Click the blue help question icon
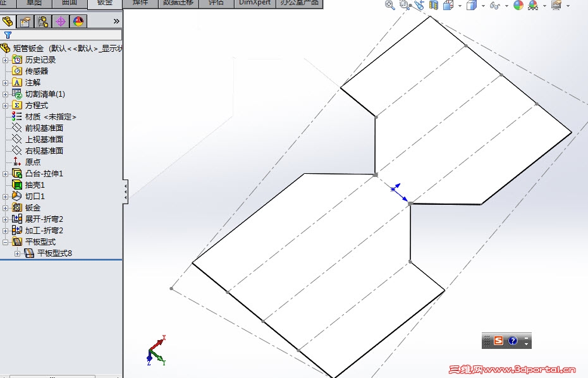This screenshot has height=378, width=588. [x=513, y=341]
